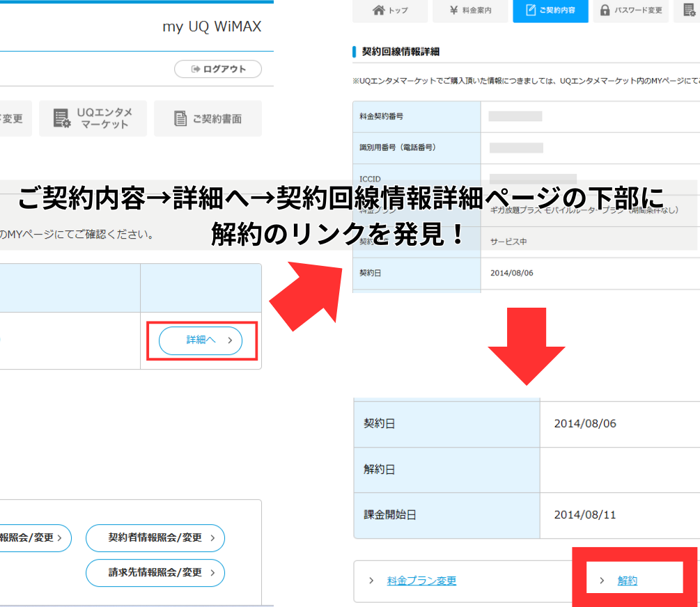Click the サービス中 status value

(508, 242)
